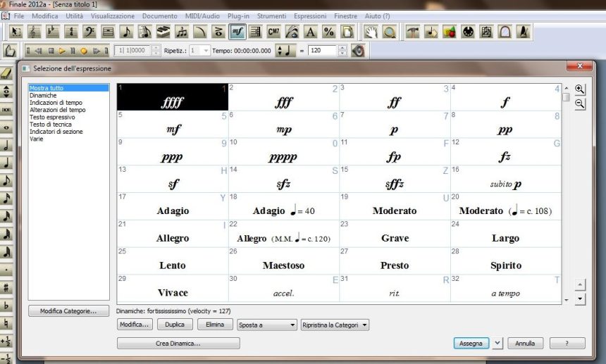
Task: Zoom in on the expression list
Action: [x=579, y=89]
